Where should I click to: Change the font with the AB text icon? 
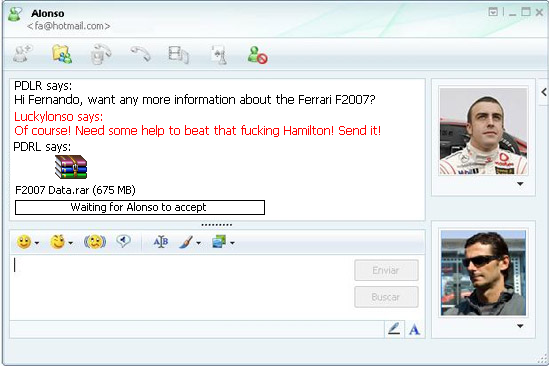point(161,242)
